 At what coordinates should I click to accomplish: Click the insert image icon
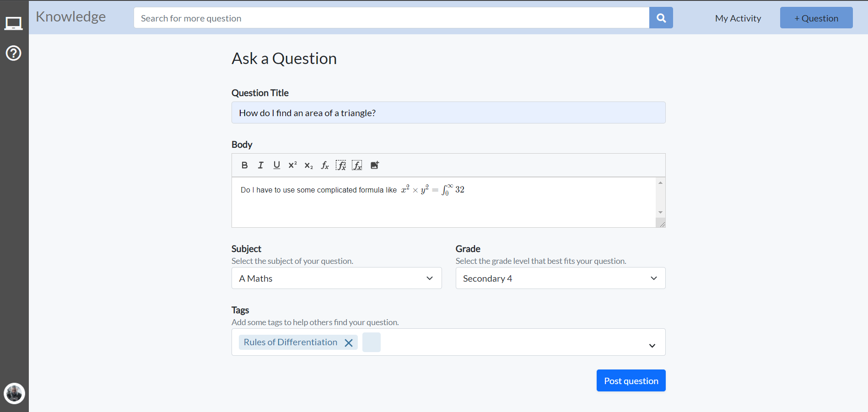pyautogui.click(x=375, y=165)
